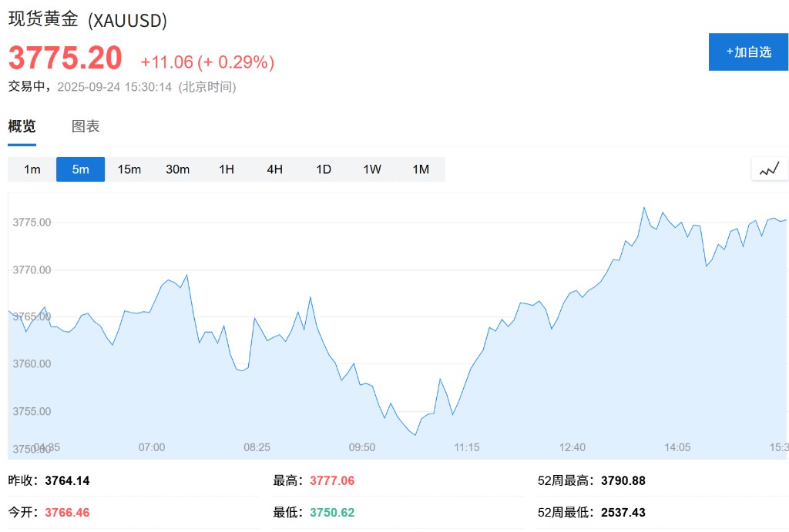Select the 1m timeframe
The height and width of the screenshot is (532, 789).
coord(32,169)
